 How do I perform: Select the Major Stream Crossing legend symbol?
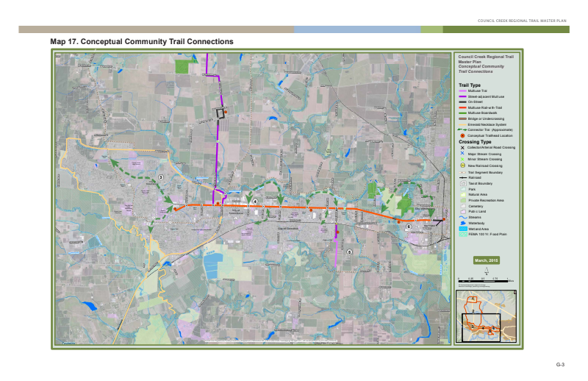pos(462,154)
